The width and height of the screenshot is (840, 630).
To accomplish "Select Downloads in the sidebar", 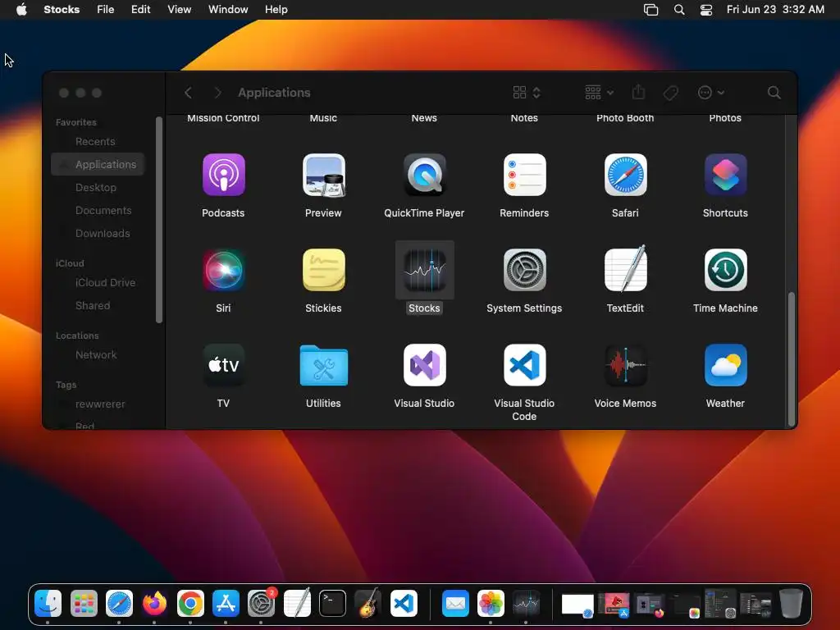I will coord(98,234).
